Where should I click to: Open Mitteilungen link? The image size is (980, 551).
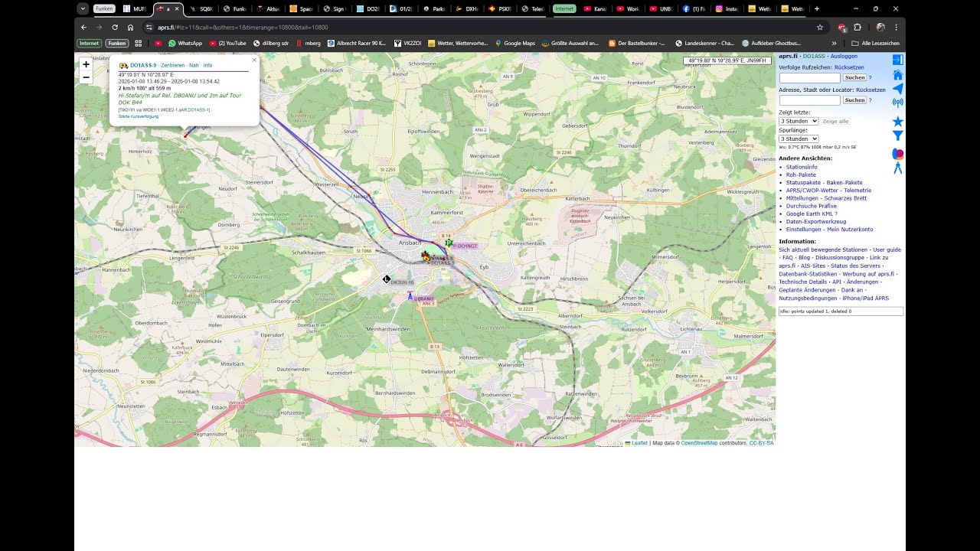[x=802, y=198]
